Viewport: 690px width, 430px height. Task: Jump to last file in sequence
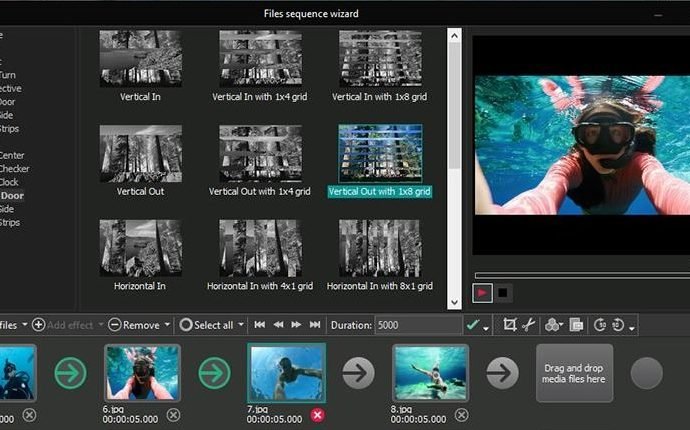coord(315,325)
